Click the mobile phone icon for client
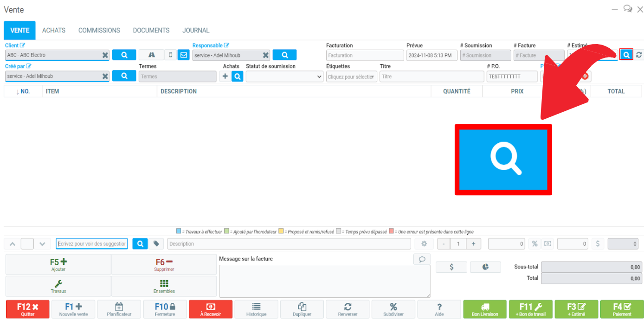 click(x=170, y=55)
